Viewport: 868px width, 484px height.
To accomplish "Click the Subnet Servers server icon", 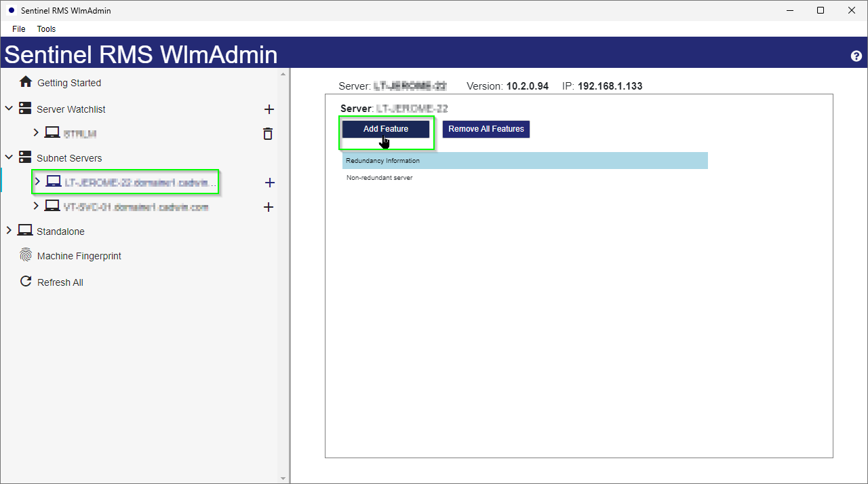I will pyautogui.click(x=25, y=157).
